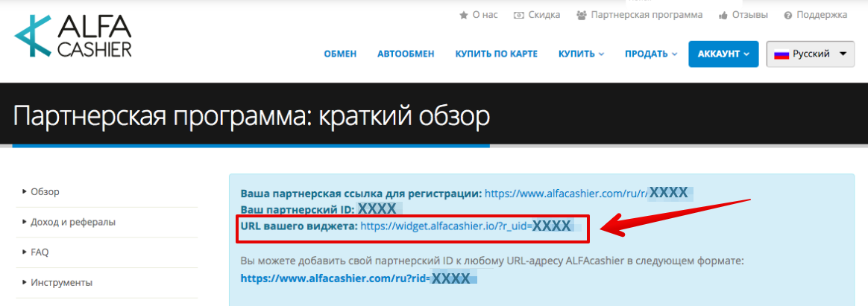Click the thumbs-up icon beside Отзывы
Screen dimensions: 868x306
coord(723,15)
